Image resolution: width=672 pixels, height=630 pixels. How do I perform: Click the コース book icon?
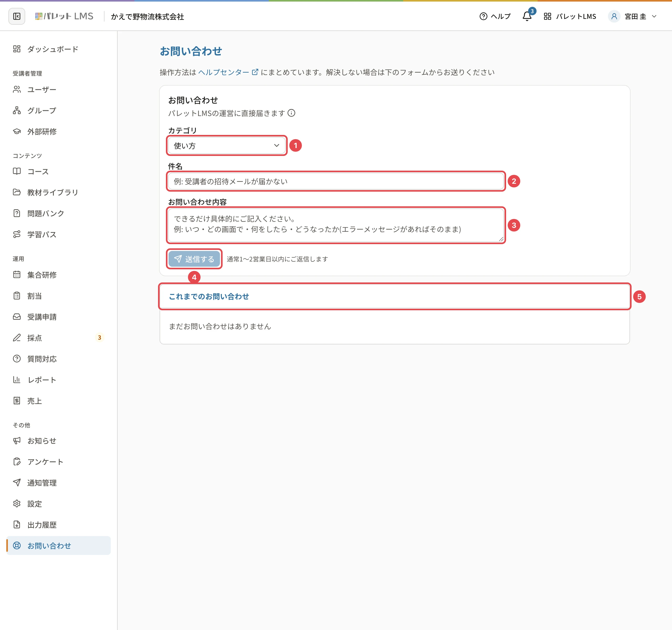point(17,171)
